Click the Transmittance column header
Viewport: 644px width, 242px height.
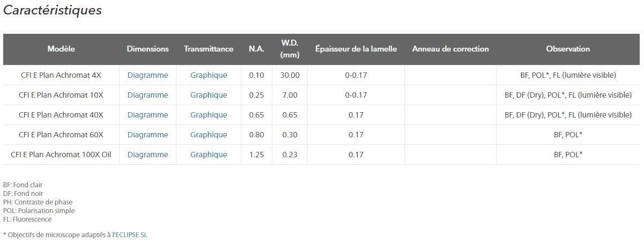coord(209,49)
